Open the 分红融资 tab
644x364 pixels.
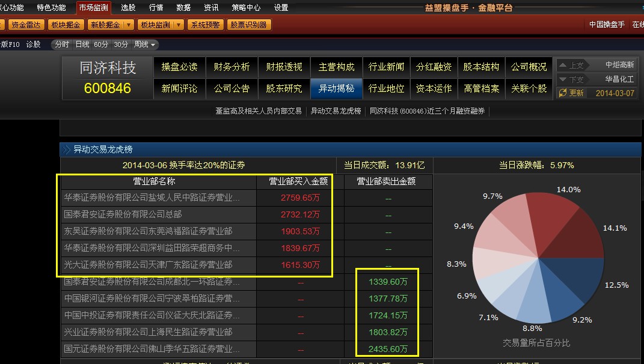[434, 67]
